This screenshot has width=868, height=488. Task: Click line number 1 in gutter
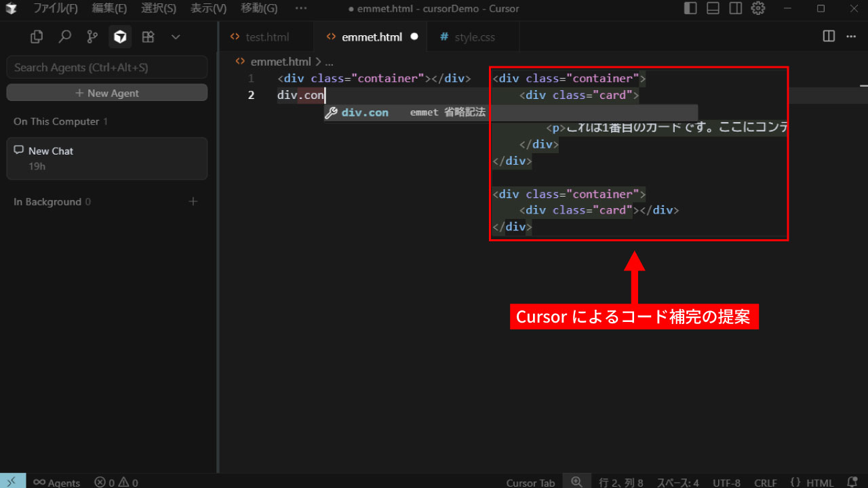[x=251, y=79]
